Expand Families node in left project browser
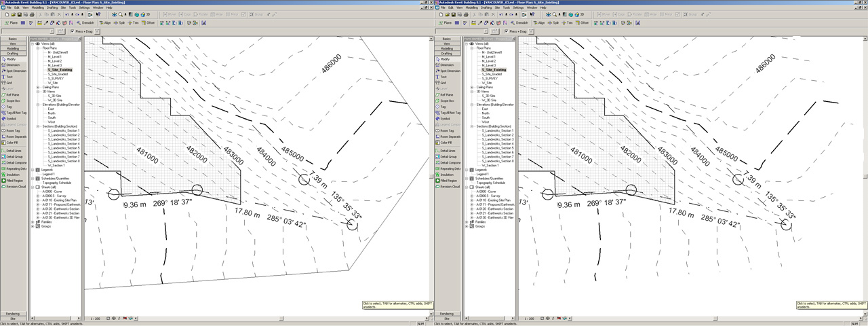The image size is (868, 326). tap(33, 222)
